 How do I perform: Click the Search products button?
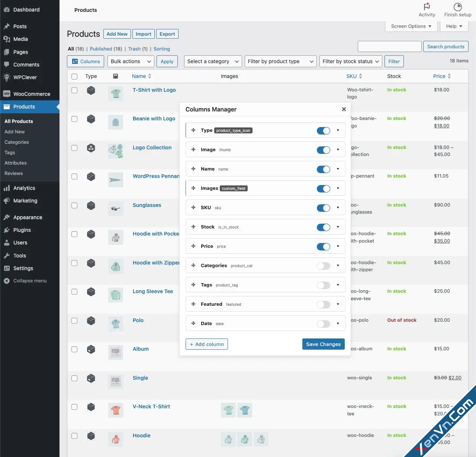click(x=446, y=46)
